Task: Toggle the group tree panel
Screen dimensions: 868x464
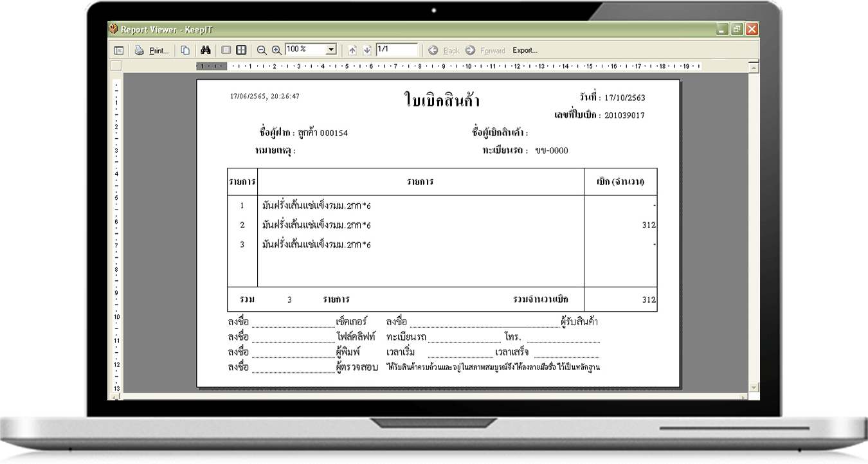Action: click(x=118, y=50)
